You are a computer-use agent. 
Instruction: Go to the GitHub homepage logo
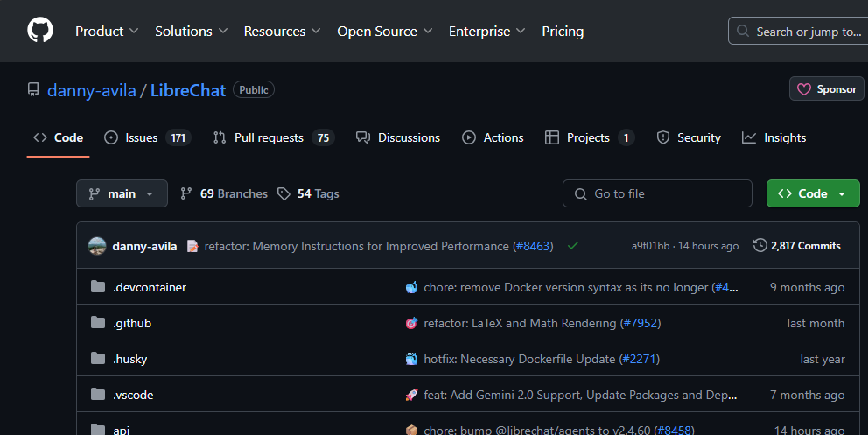[40, 30]
